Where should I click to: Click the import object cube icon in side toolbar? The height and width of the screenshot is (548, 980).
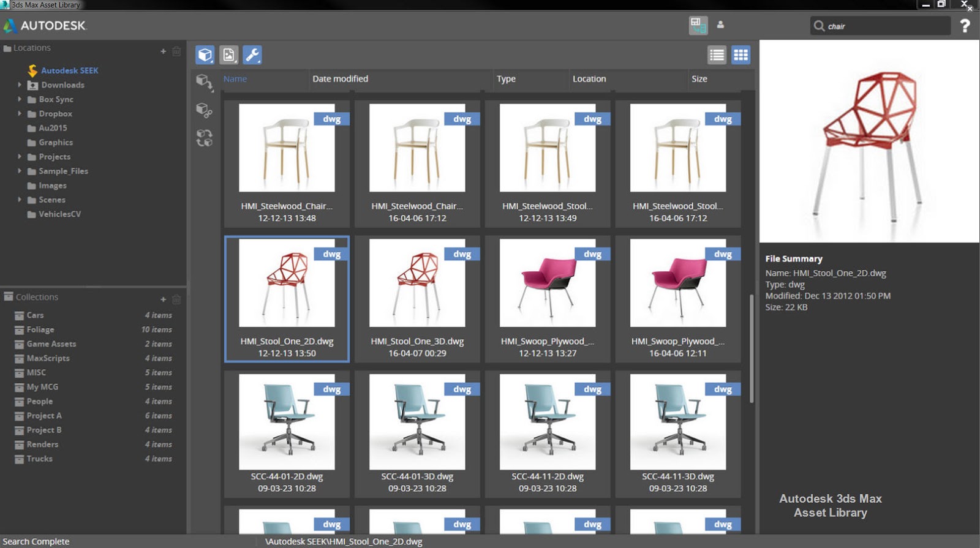pos(205,83)
